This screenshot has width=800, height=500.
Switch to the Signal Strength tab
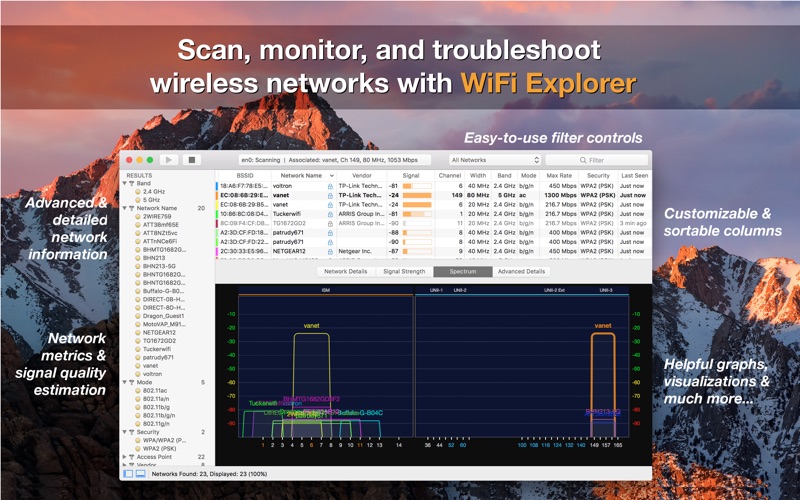pos(404,271)
